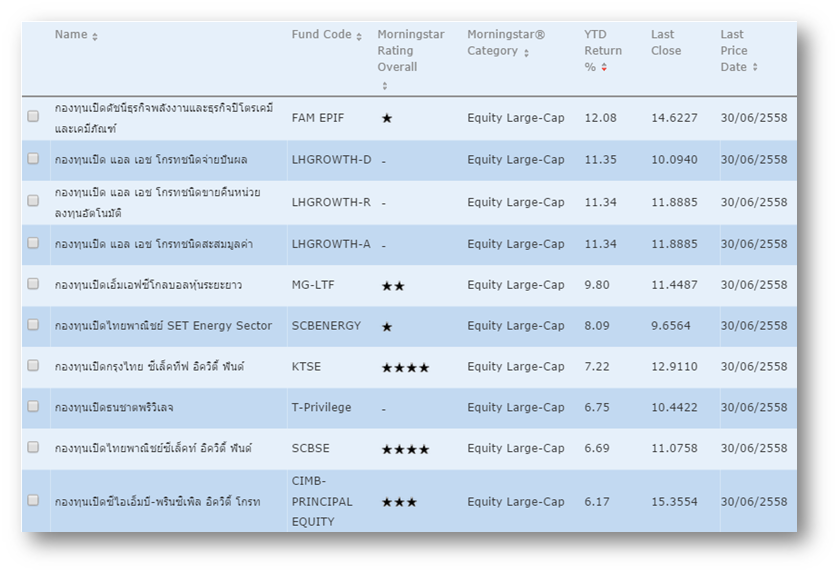Click the sort arrows beside Name header

[x=95, y=36]
